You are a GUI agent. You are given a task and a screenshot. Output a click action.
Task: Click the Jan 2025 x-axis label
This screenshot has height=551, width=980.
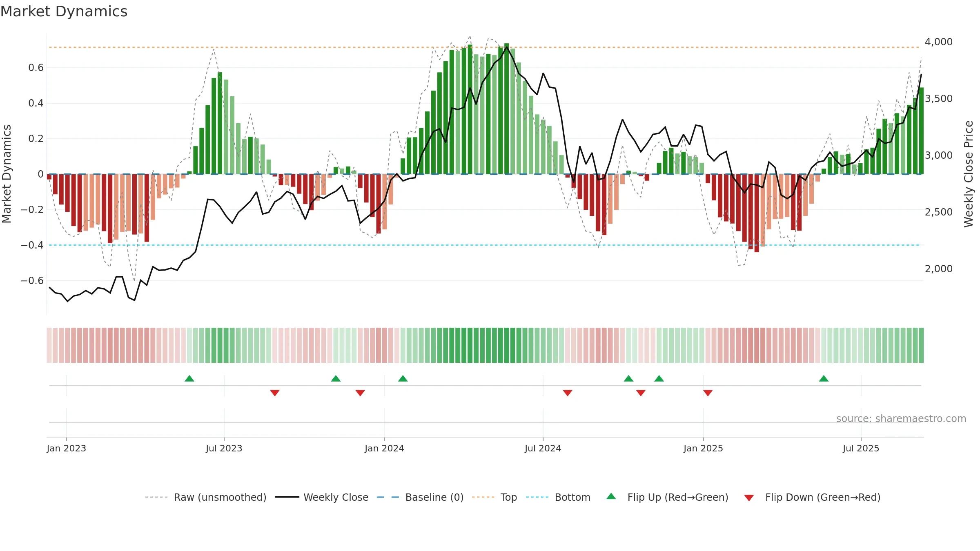click(704, 448)
